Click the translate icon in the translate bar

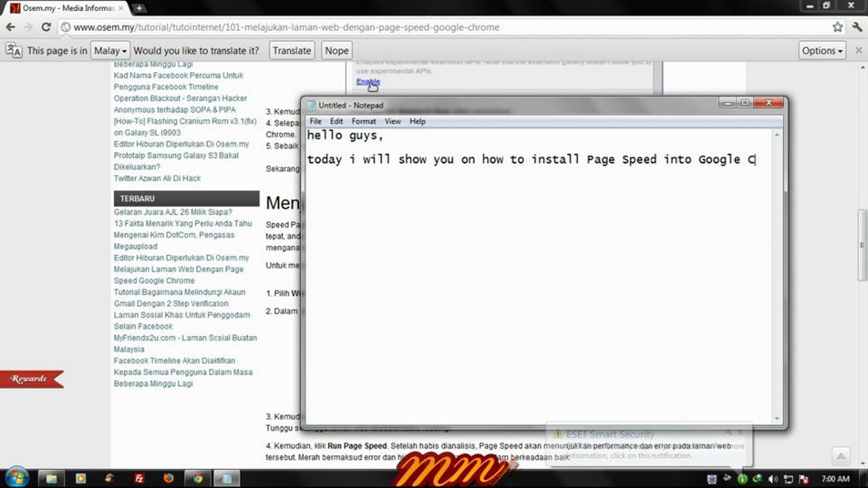tap(14, 50)
